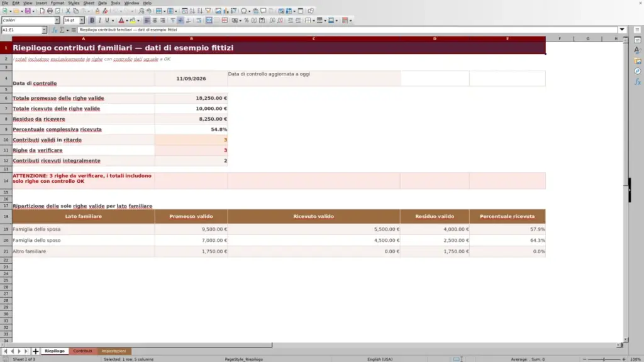Cut the selection with the scissors icon
Image resolution: width=644 pixels, height=362 pixels.
pyautogui.click(x=68, y=11)
